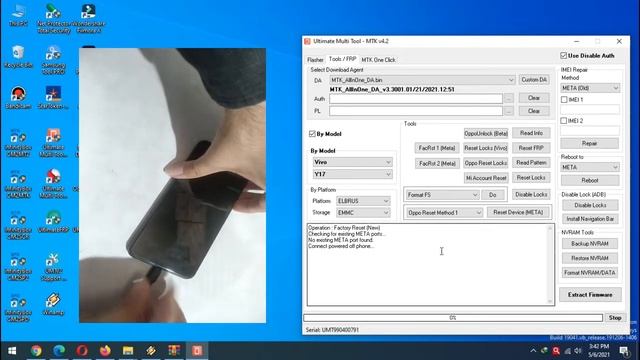Screen dimensions: 640x360
Task: Switch to the Flasher tab
Action: coord(315,60)
